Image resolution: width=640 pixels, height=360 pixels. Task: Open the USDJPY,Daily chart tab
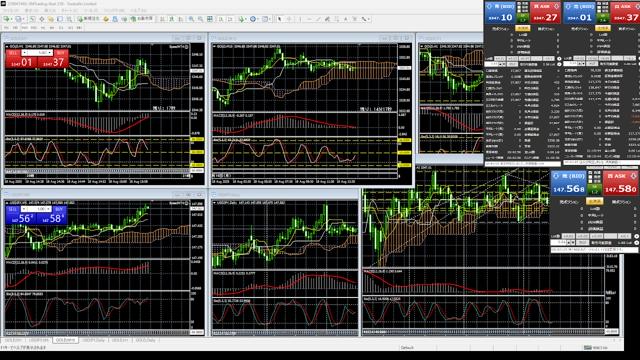tap(93, 340)
